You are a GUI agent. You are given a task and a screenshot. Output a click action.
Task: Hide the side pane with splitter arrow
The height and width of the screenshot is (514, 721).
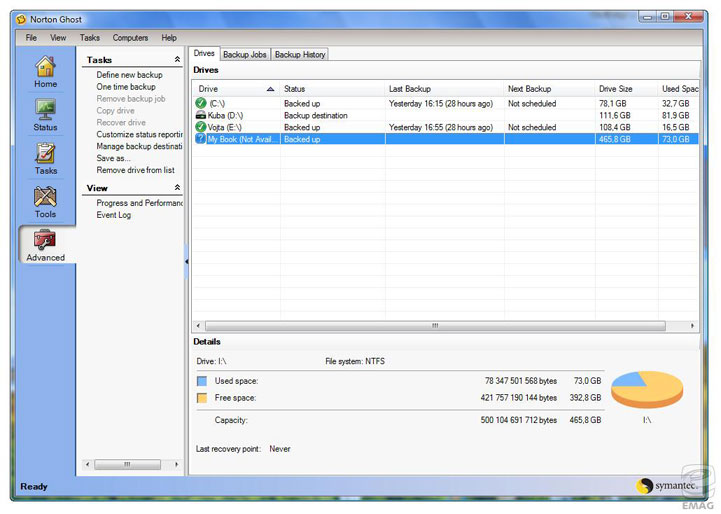tap(186, 262)
